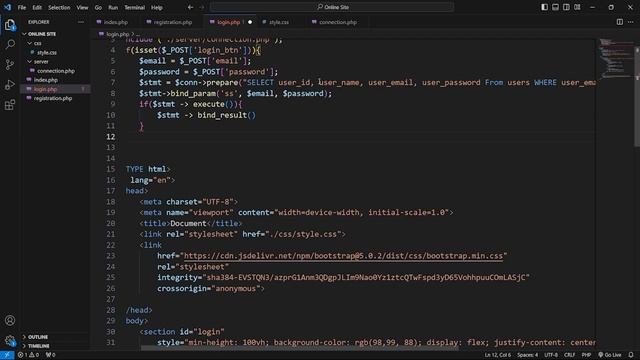Screen dimensions: 640x360
Task: Open connection.php in the explorer tree
Action: tap(56, 71)
